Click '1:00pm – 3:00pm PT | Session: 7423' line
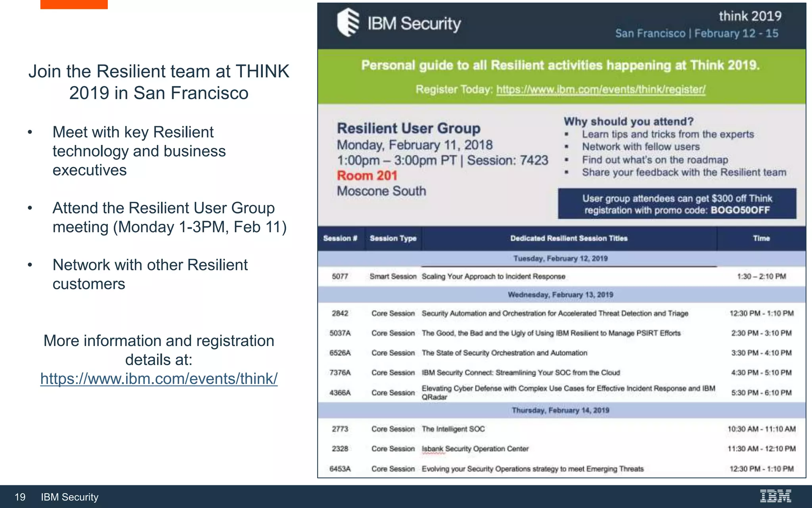The image size is (812, 508). tap(442, 160)
